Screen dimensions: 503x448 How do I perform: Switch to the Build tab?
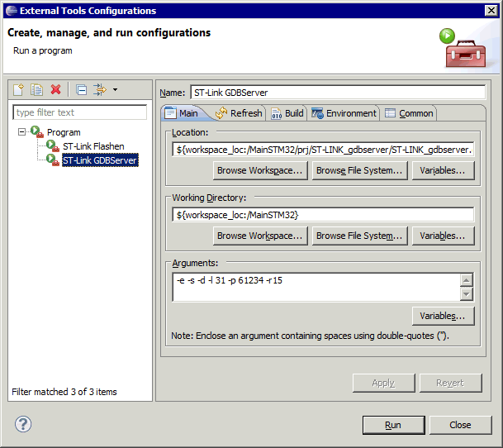pos(287,113)
